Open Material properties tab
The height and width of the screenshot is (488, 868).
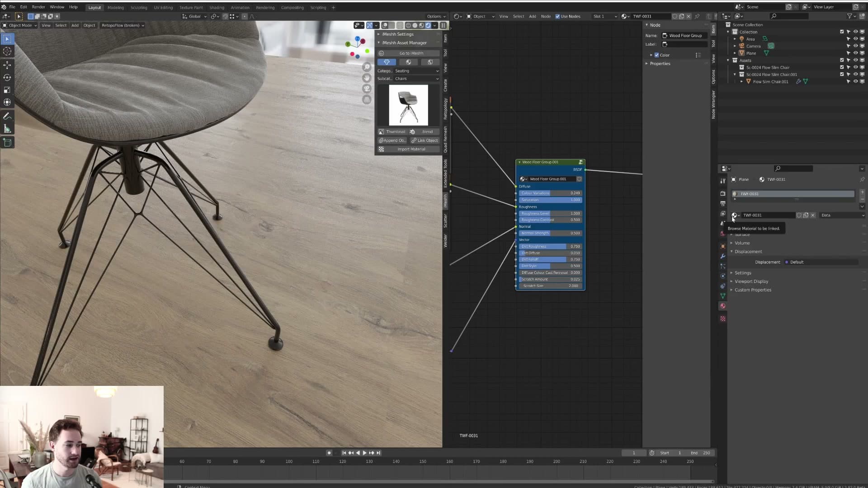pyautogui.click(x=722, y=306)
